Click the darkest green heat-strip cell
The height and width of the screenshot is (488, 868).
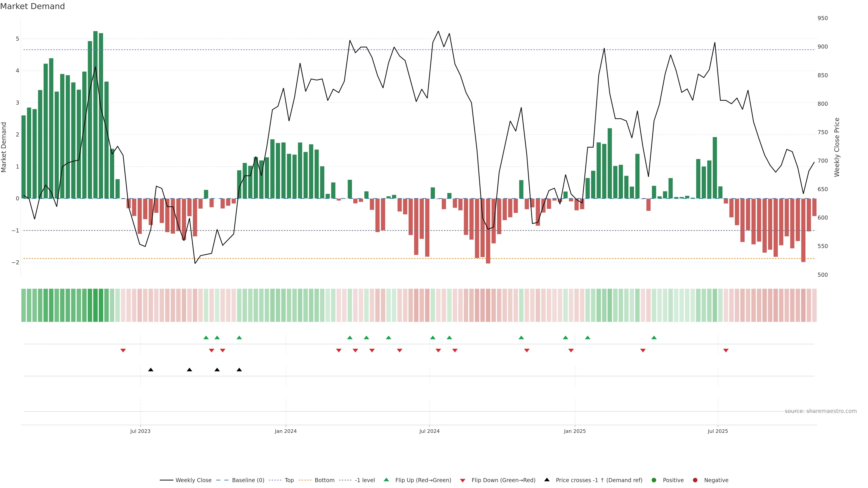pos(95,305)
